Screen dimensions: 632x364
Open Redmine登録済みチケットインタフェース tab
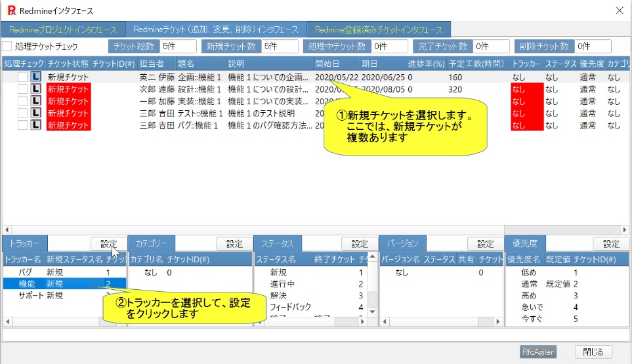pyautogui.click(x=379, y=30)
